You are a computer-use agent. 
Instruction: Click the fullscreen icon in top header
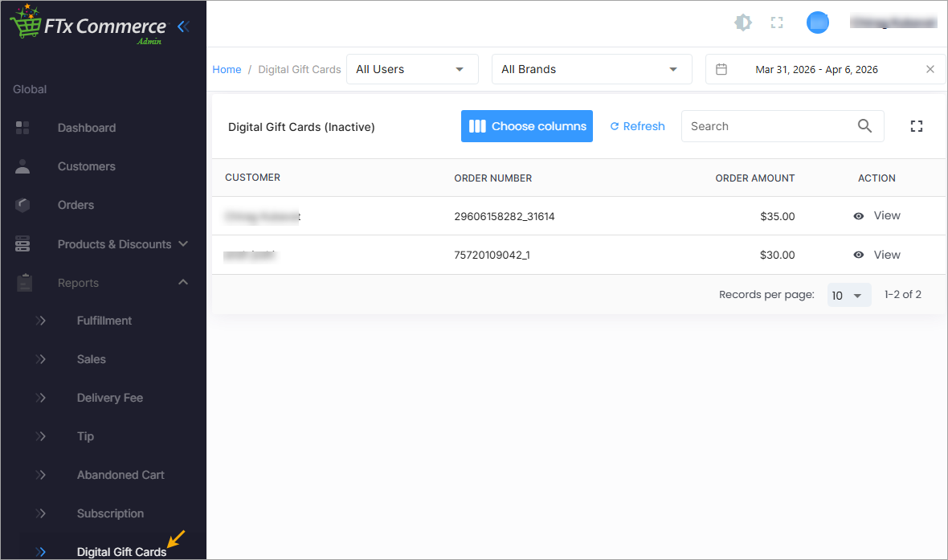(777, 23)
